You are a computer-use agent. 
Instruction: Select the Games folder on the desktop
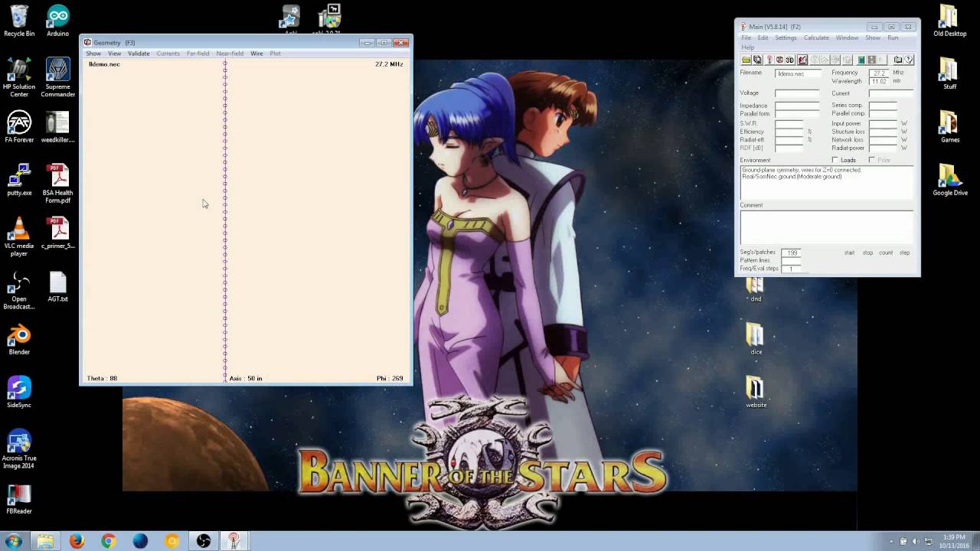coord(949,127)
